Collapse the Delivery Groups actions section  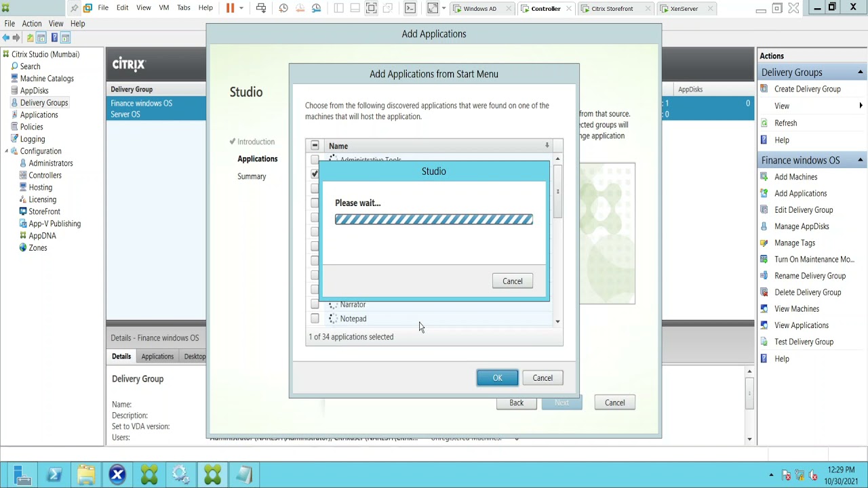860,73
